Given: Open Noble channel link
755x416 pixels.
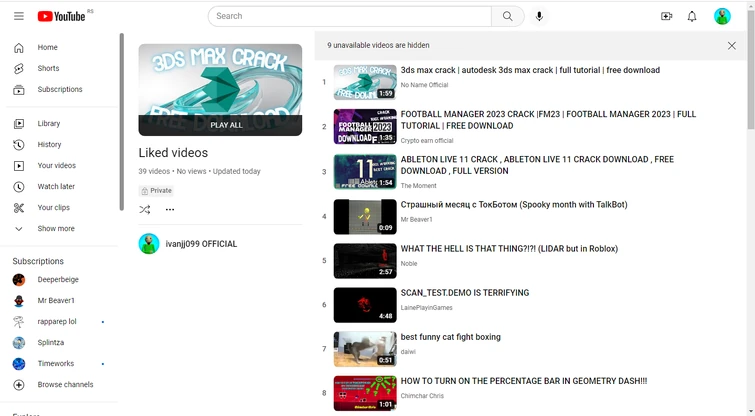Looking at the screenshot, I should [x=409, y=264].
